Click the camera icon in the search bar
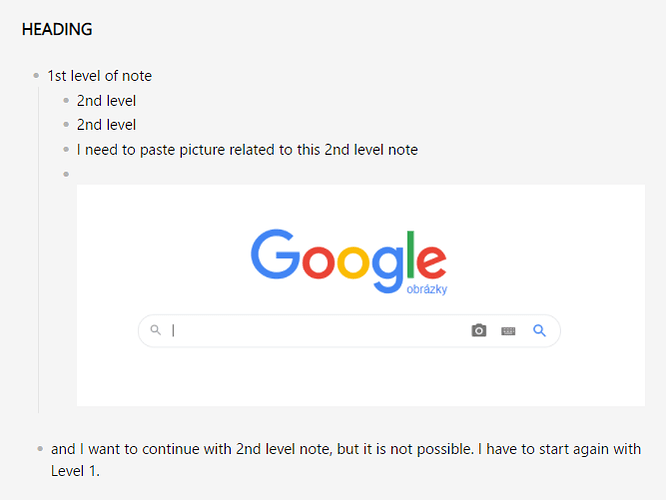Image resolution: width=666 pixels, height=500 pixels. (479, 330)
